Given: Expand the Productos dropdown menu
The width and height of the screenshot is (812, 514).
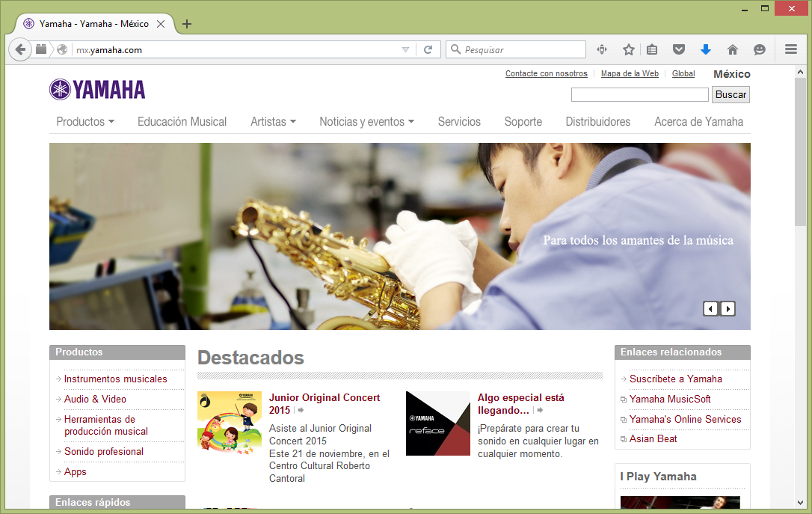Looking at the screenshot, I should (85, 122).
